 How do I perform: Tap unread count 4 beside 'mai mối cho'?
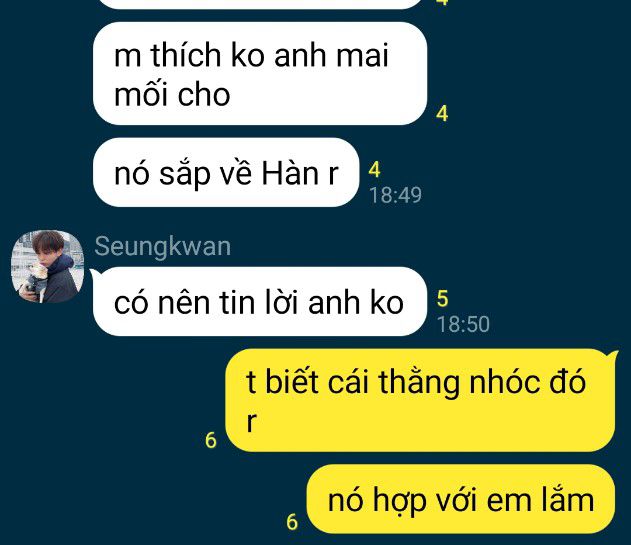pos(442,113)
